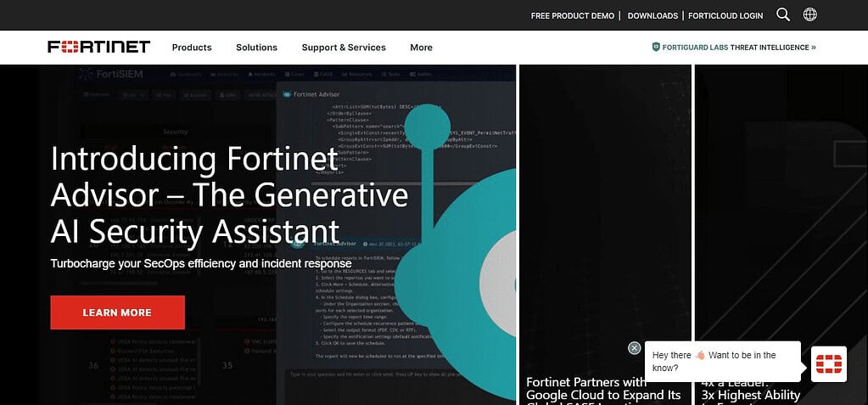
Task: Open the globe language selector
Action: point(809,15)
